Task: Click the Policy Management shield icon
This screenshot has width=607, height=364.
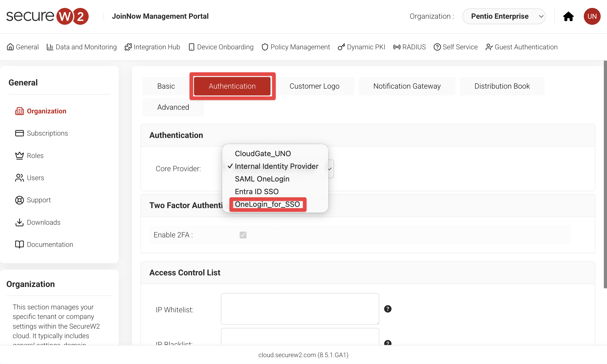Action: pos(265,47)
